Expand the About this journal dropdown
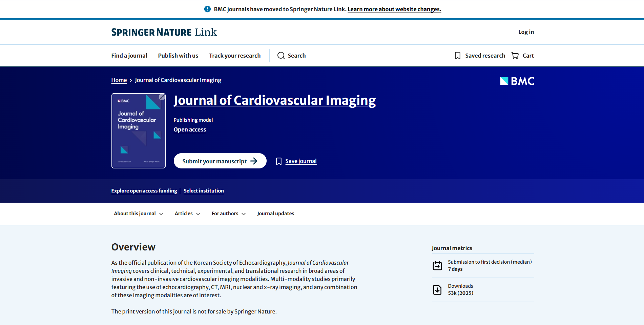644x325 pixels. point(139,214)
